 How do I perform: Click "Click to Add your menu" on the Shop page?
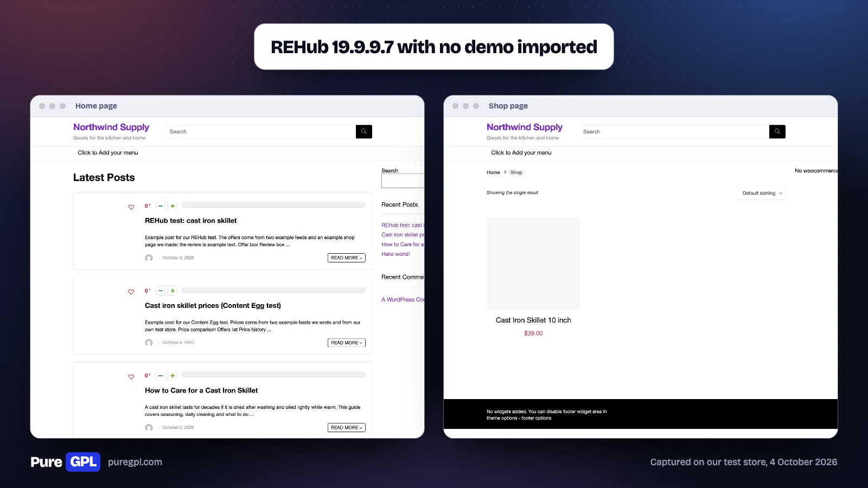[x=521, y=153]
